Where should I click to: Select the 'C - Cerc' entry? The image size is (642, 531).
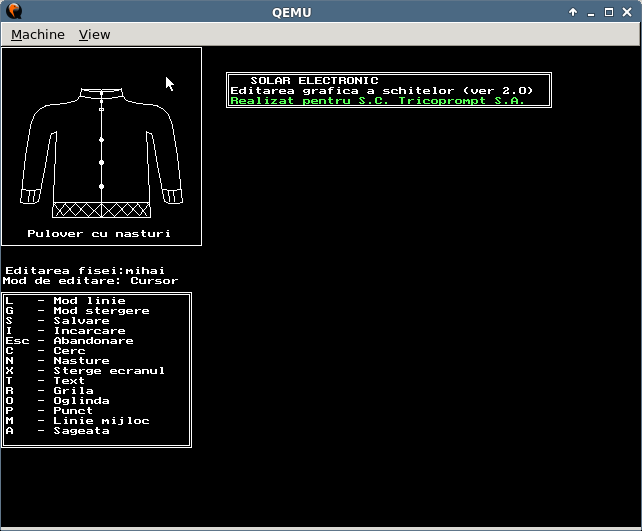[45, 351]
